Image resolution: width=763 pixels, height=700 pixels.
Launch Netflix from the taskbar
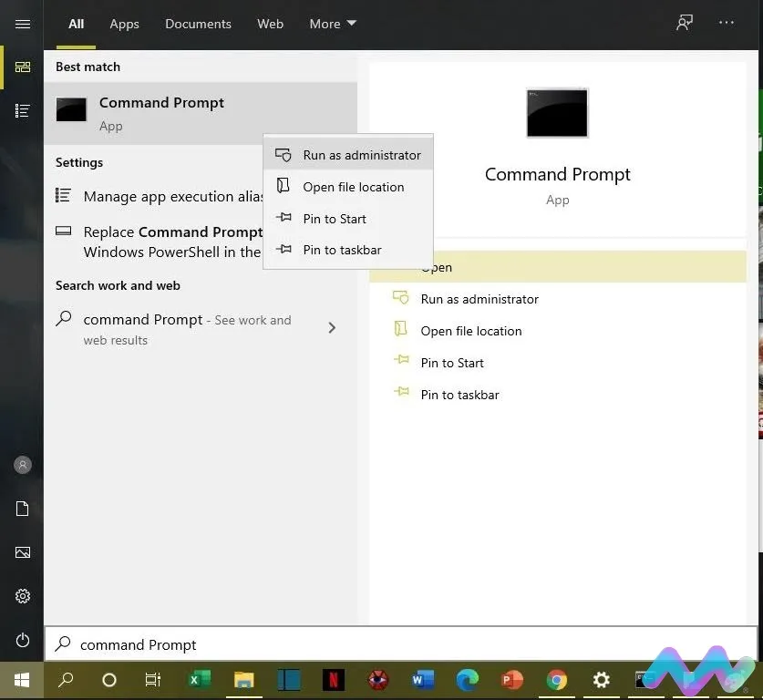(333, 680)
